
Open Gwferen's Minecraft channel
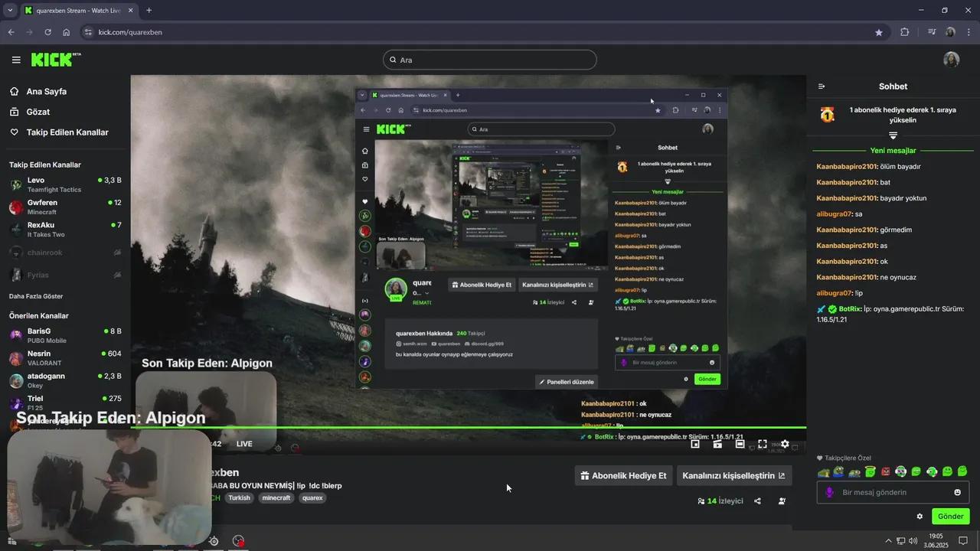pyautogui.click(x=65, y=207)
